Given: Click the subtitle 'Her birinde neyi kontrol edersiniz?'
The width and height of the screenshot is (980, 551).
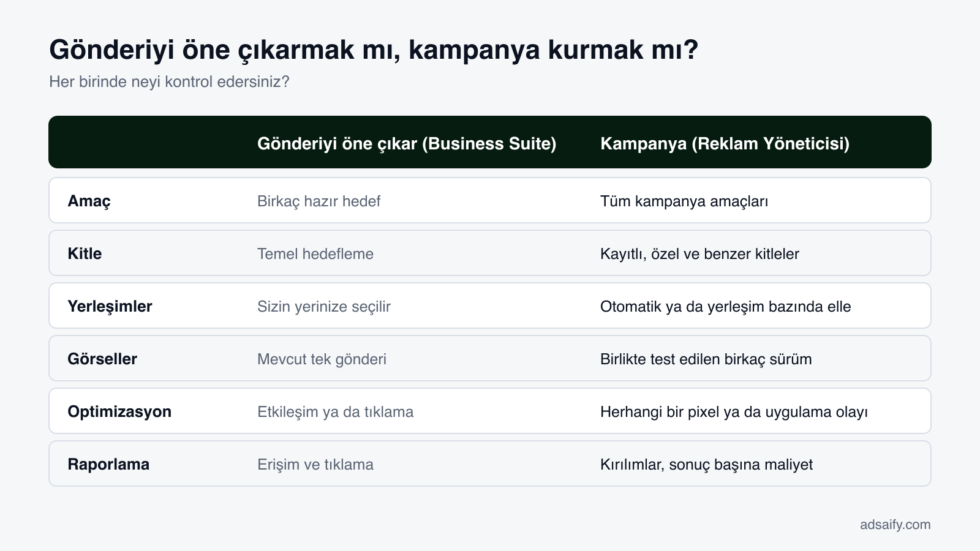Looking at the screenshot, I should click(169, 81).
